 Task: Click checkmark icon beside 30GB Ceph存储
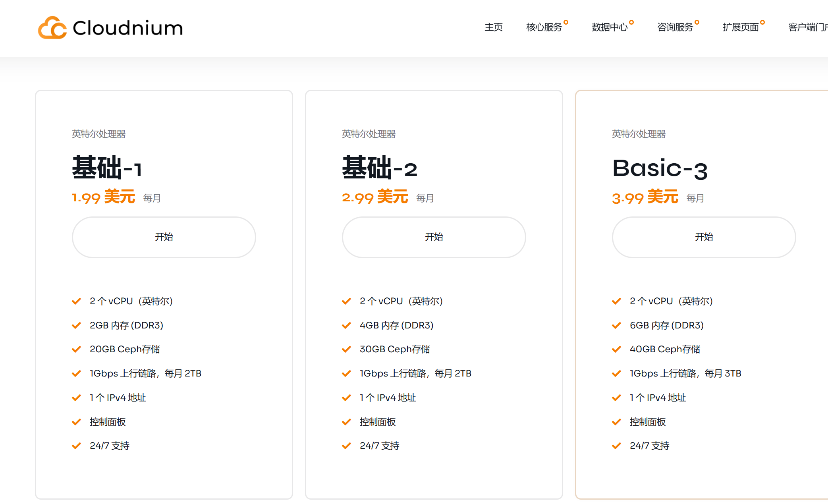(346, 349)
